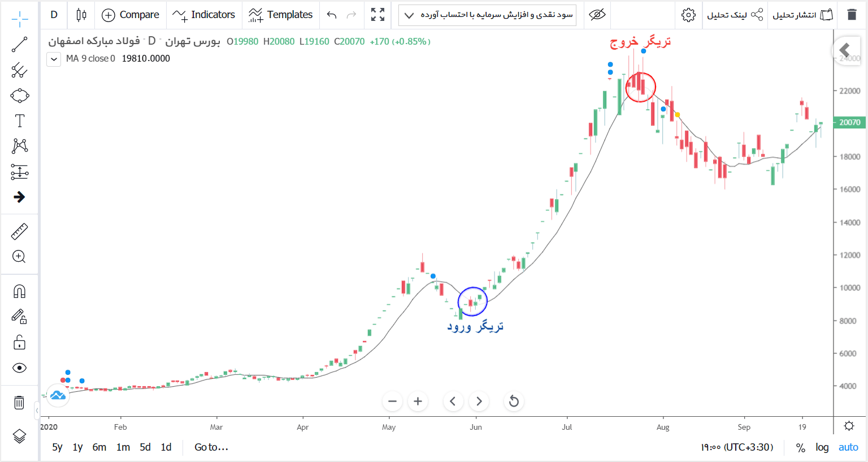Toggle hide all drawings eye in left toolbar
868x462 pixels.
[19, 368]
